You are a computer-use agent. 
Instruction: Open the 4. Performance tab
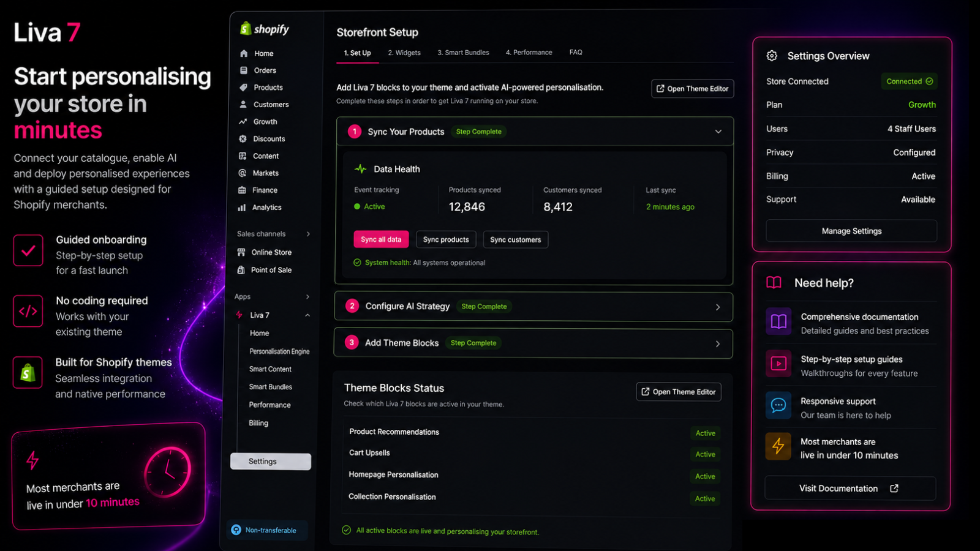point(529,53)
